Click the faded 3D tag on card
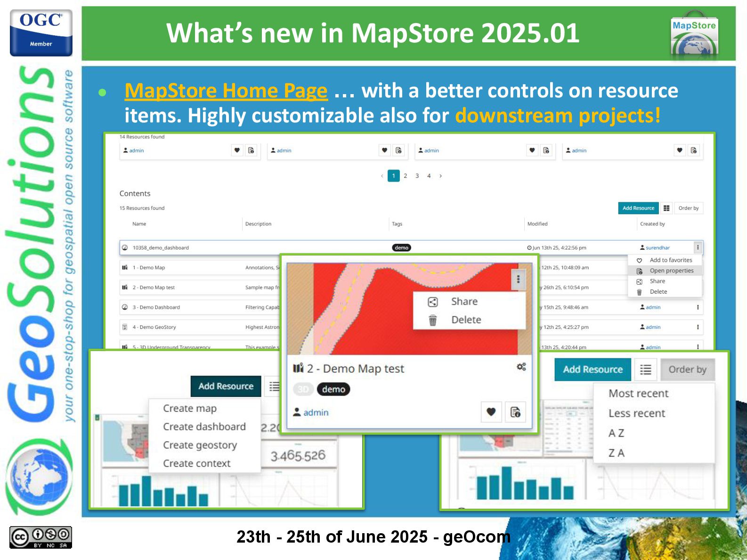The image size is (747, 560). pyautogui.click(x=303, y=389)
